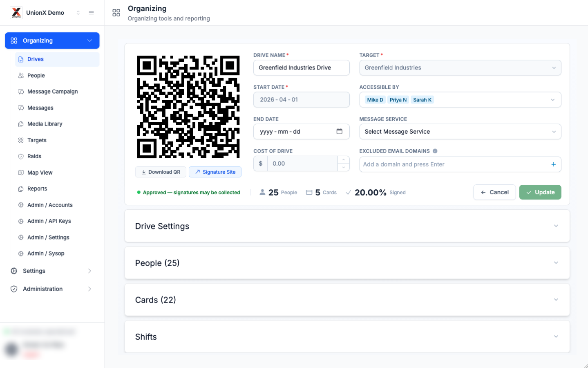Screen dimensions: 588x368
Task: Select Messages in the sidebar
Action: (x=57, y=108)
